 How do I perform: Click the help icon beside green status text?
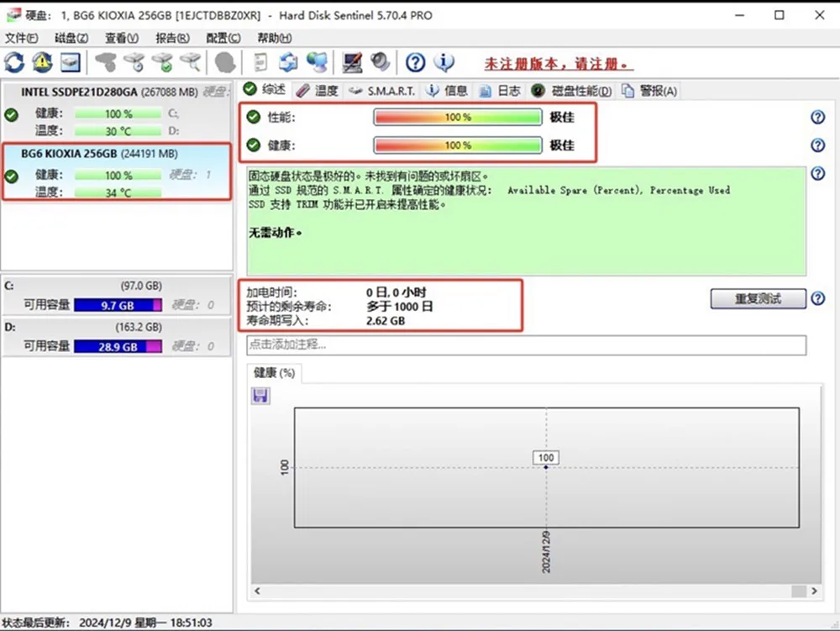pos(817,173)
